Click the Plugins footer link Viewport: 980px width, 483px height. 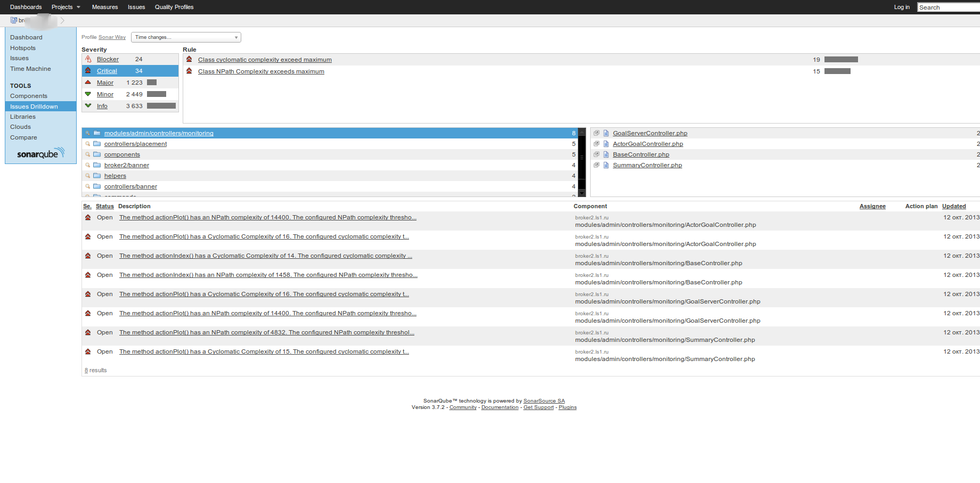point(567,407)
